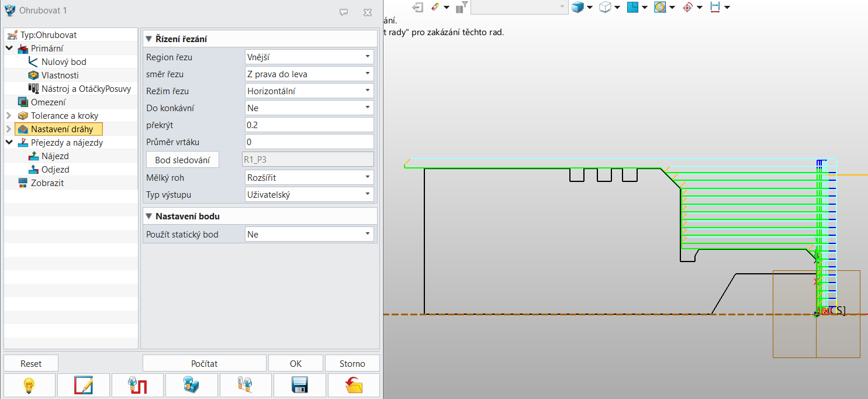The image size is (868, 399).
Task: Open the Do konkávní dropdown
Action: tap(309, 108)
